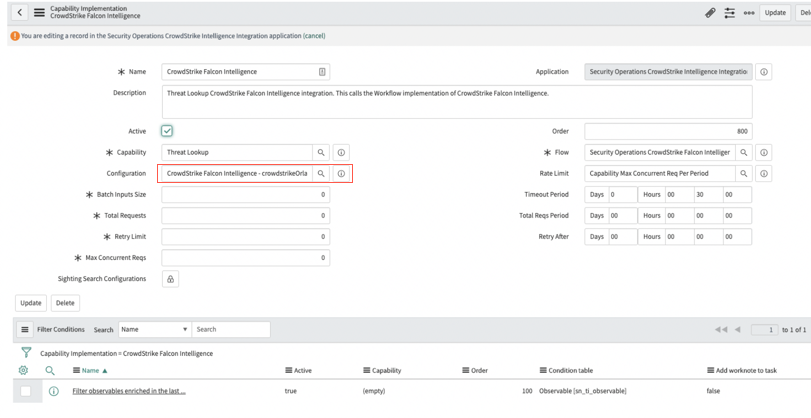
Task: Click the list Search text box
Action: click(x=231, y=330)
